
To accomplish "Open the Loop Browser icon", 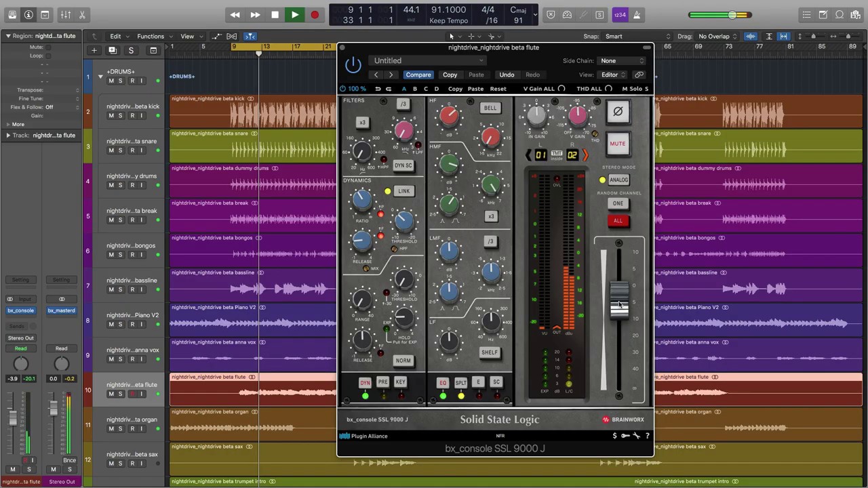I will (840, 15).
